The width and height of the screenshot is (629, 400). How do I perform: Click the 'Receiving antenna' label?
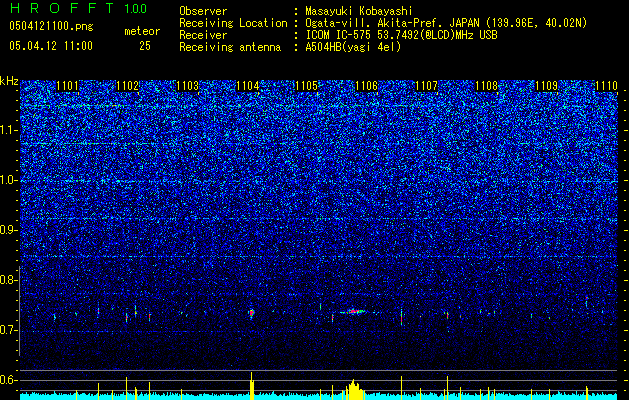point(230,47)
